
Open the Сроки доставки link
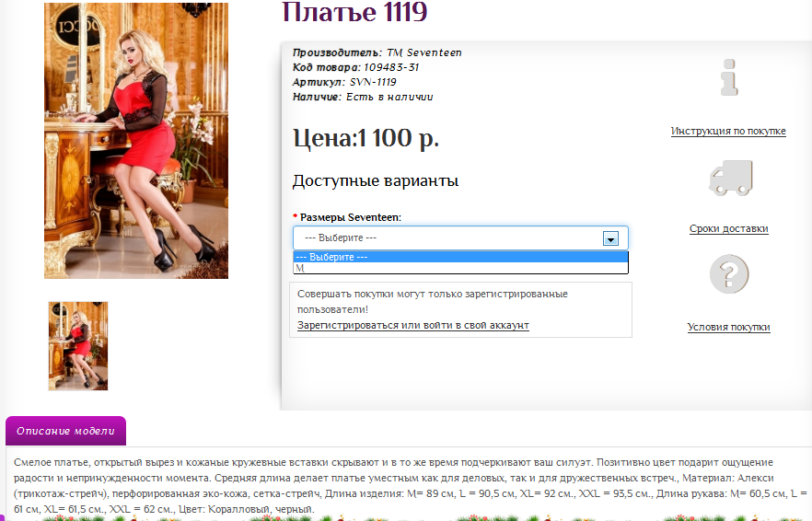point(728,228)
